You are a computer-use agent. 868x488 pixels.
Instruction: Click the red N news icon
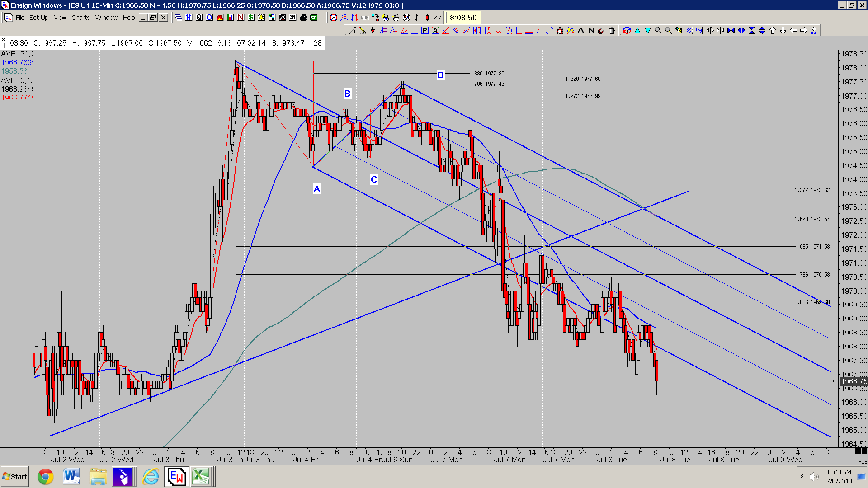point(241,18)
